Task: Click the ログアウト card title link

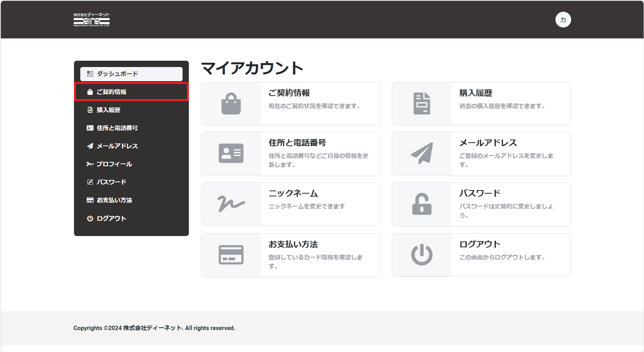Action: pyautogui.click(x=480, y=244)
